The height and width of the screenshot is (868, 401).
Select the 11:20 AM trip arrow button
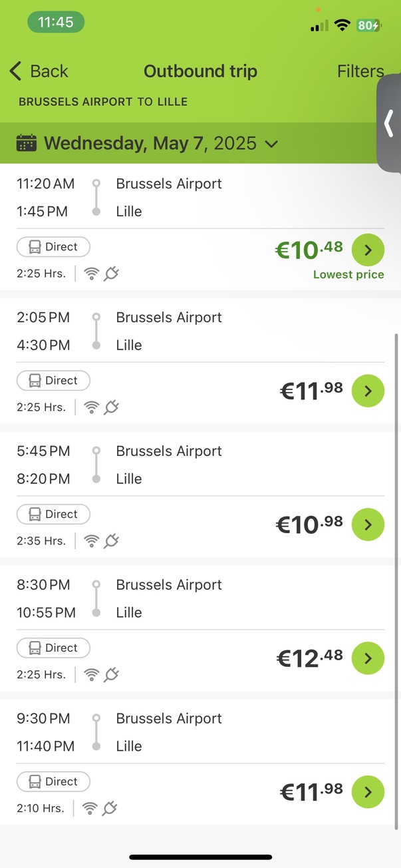click(368, 250)
